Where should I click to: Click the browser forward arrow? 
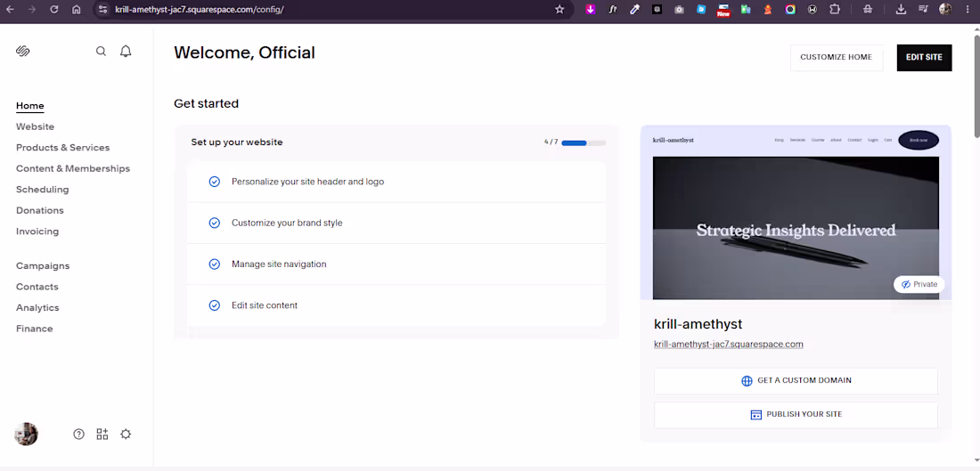[x=32, y=10]
